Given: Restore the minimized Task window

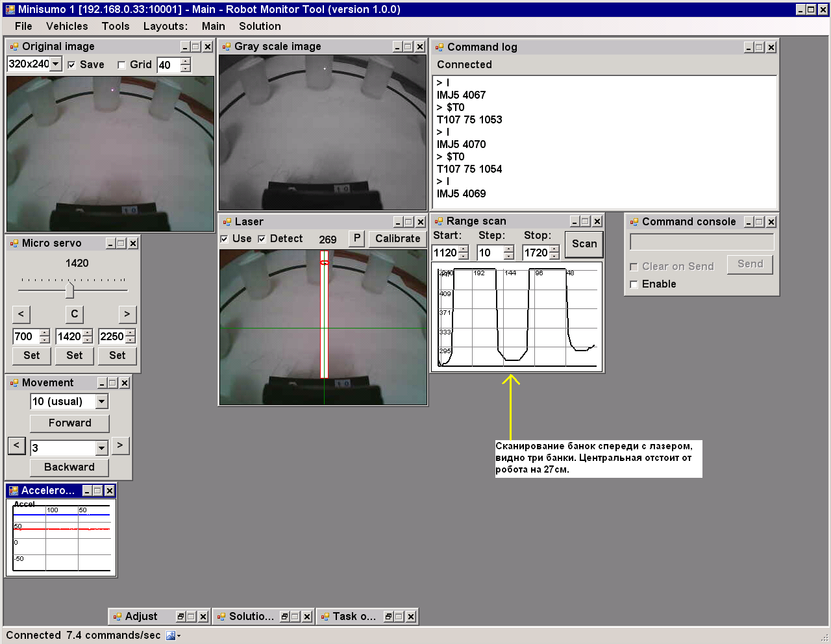Looking at the screenshot, I should coord(390,617).
